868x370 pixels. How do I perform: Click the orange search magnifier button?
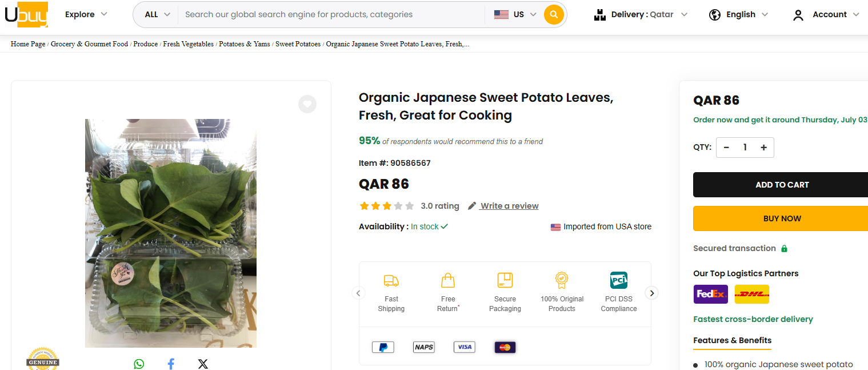coord(554,15)
